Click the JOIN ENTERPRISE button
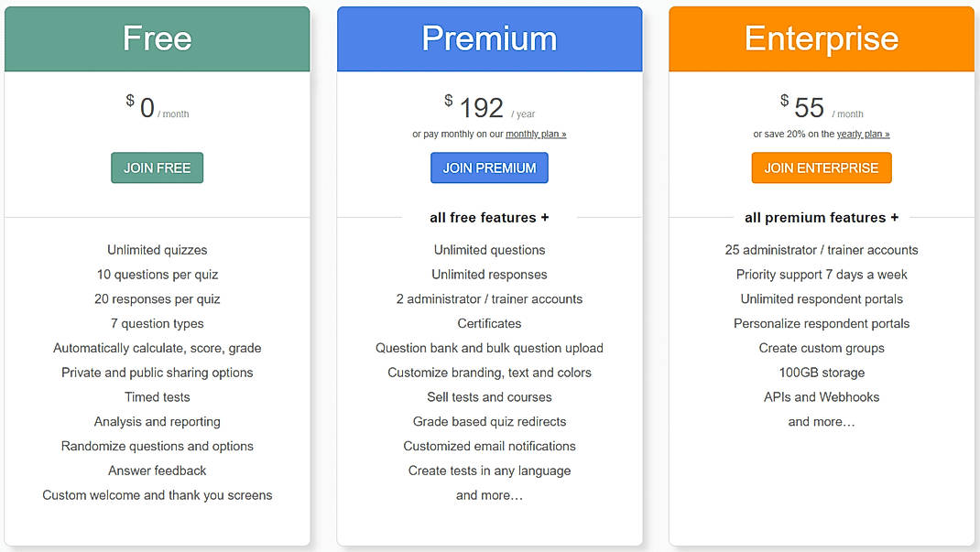Screen dimensions: 980x552 pyautogui.click(x=821, y=168)
